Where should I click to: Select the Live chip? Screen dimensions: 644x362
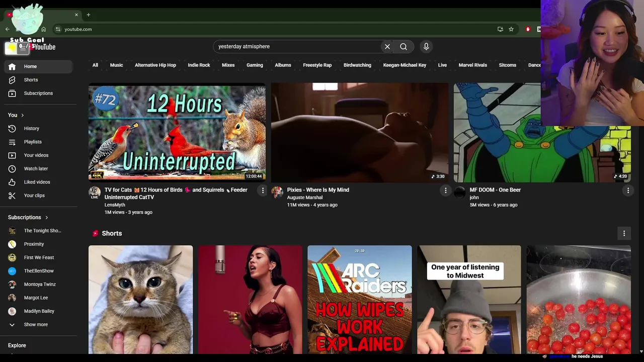tap(442, 65)
